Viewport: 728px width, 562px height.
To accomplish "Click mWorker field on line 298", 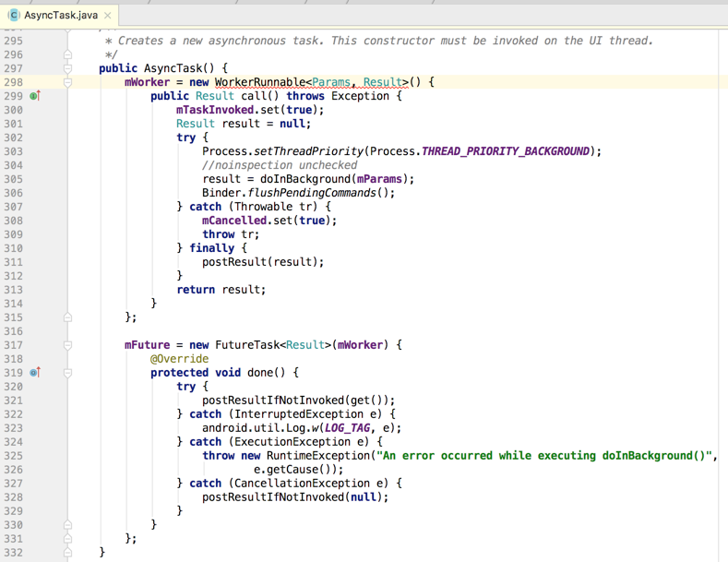I will point(148,82).
